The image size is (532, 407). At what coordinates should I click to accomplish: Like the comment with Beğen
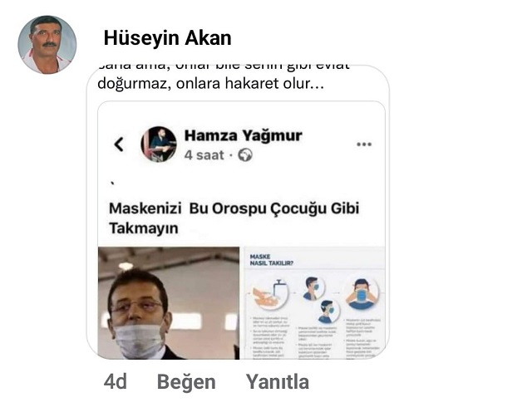186,382
